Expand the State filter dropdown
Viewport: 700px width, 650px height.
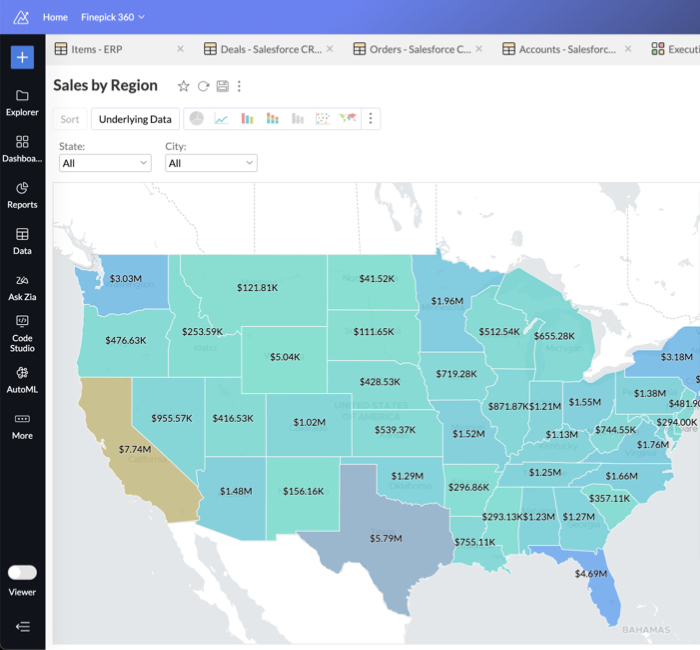click(x=105, y=163)
